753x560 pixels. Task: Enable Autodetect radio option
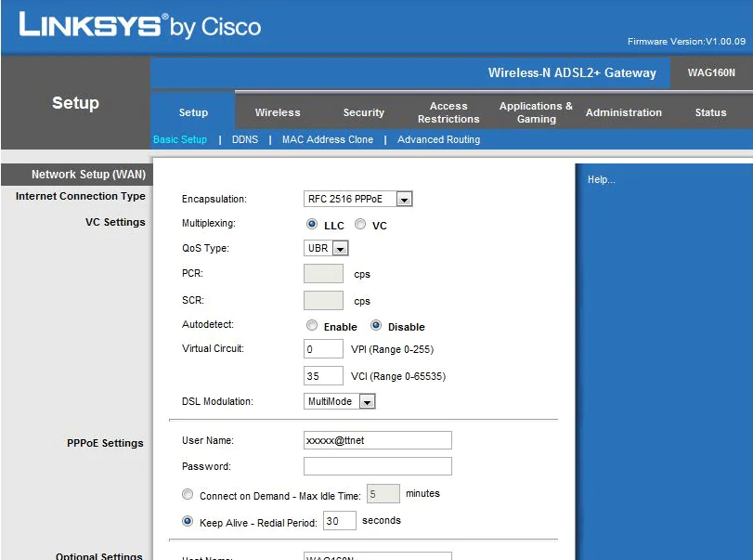[312, 326]
